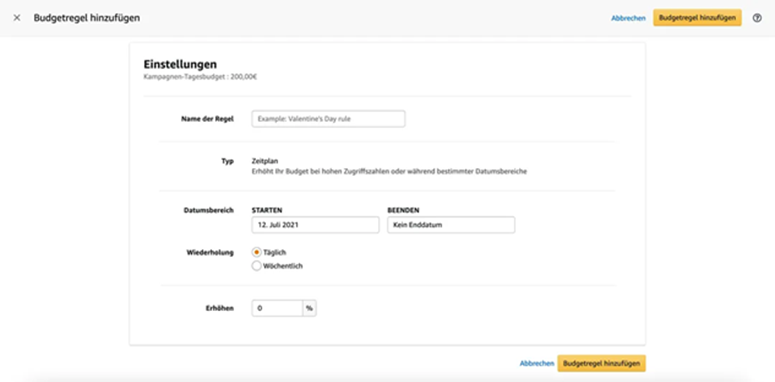
Task: Select the Täglich radio button
Action: click(x=257, y=252)
